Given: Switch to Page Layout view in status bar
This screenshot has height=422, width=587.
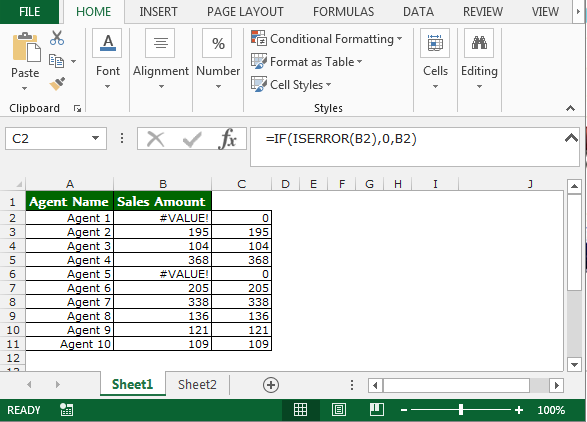Looking at the screenshot, I should pyautogui.click(x=339, y=410).
